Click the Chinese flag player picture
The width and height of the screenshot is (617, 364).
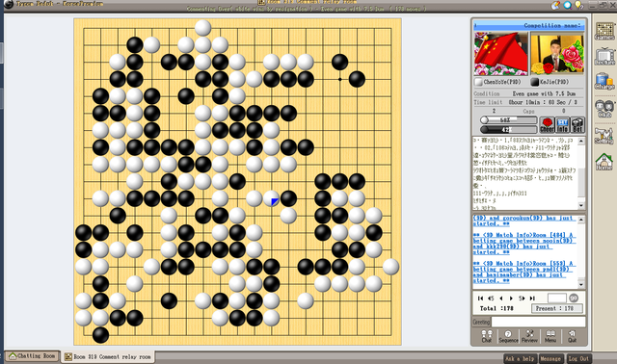click(501, 54)
